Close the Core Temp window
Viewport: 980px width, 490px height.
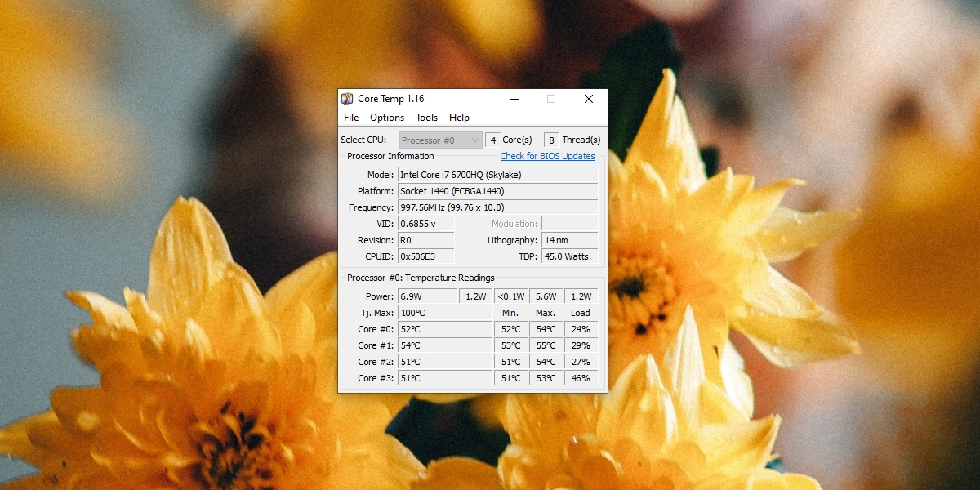tap(588, 99)
